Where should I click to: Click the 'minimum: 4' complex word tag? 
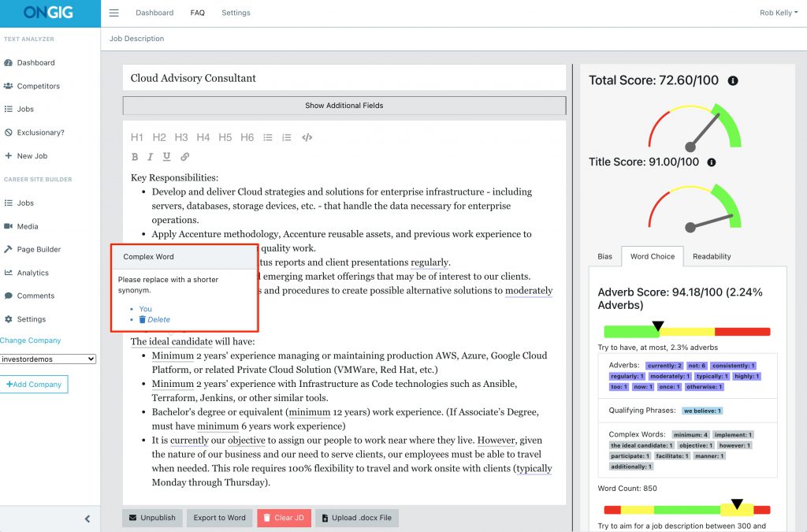(x=691, y=435)
